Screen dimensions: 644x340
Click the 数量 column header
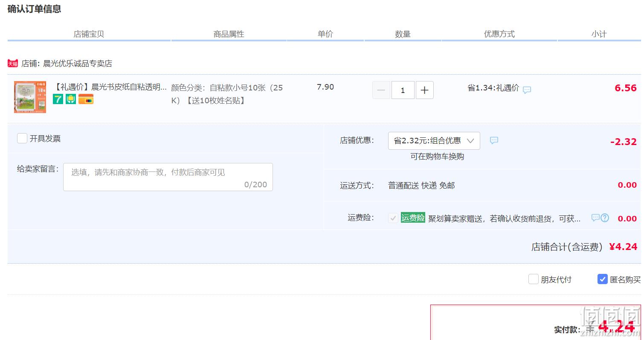click(403, 34)
